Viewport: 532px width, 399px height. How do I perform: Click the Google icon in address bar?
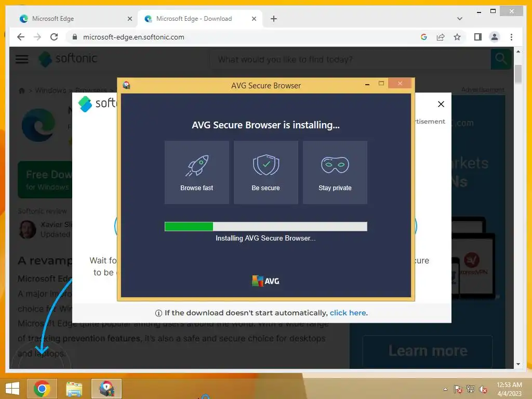[424, 37]
